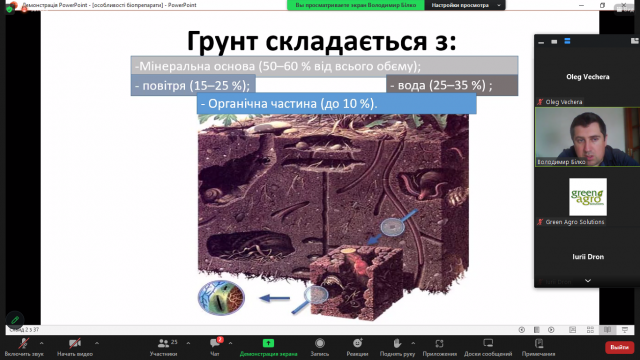Click the Органічна частина (до 10 %) box
Image resolution: width=640 pixels, height=360 pixels.
pos(336,104)
